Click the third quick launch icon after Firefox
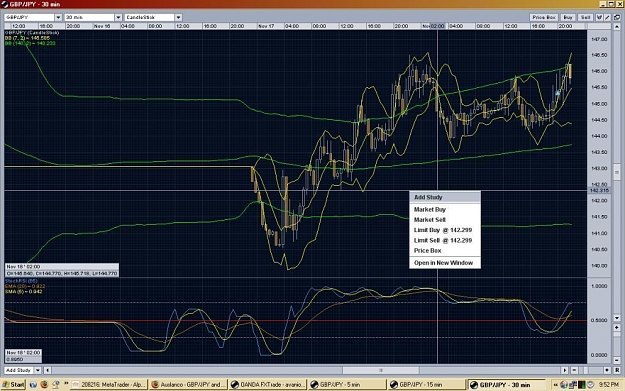The height and width of the screenshot is (391, 625). [x=56, y=385]
